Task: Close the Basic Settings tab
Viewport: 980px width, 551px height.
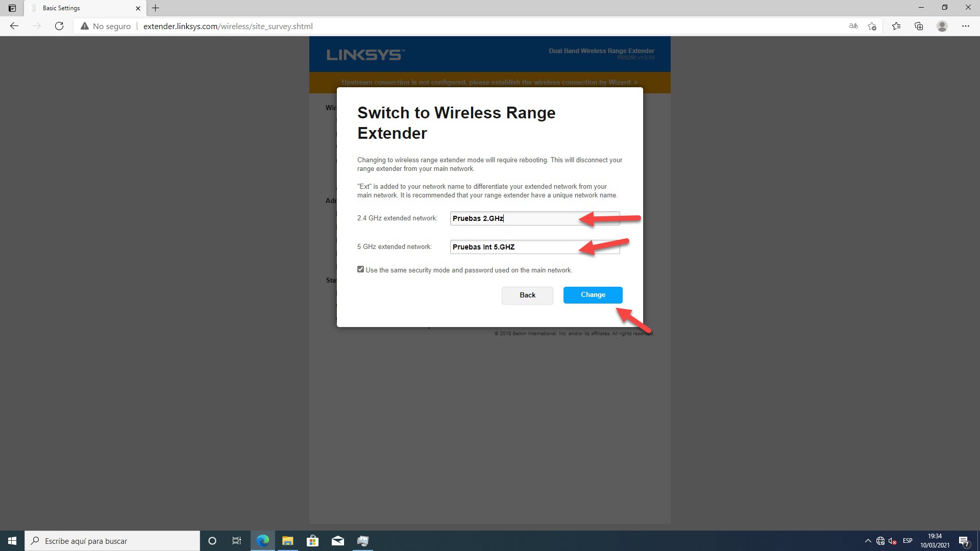Action: click(138, 8)
